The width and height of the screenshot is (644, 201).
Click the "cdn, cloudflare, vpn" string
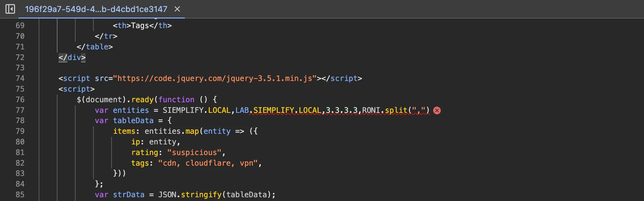coord(208,163)
